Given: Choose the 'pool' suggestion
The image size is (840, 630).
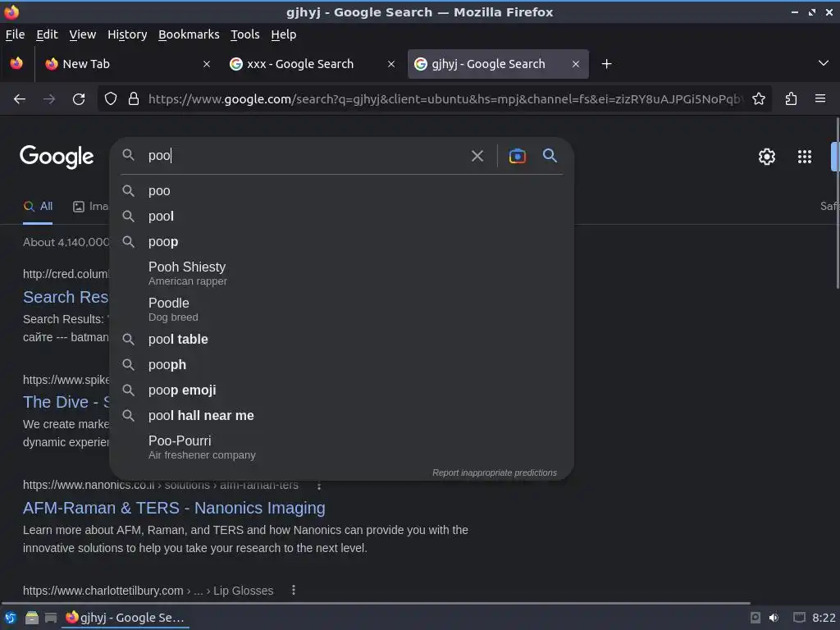Looking at the screenshot, I should (341, 217).
